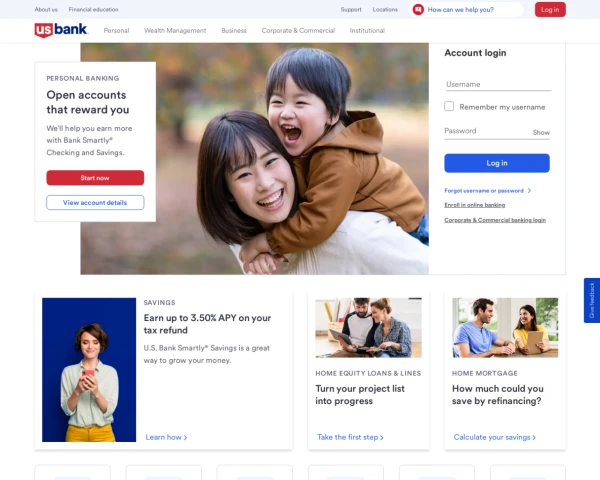Screen dimensions: 600x480
Task: Click the PERSONAL BANKING label
Action: tap(83, 78)
